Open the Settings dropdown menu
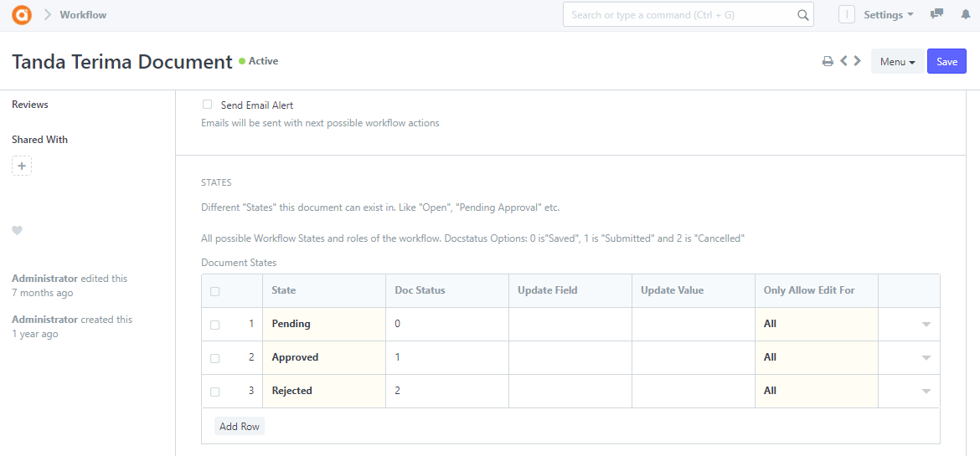The height and width of the screenshot is (456, 980). tap(888, 15)
